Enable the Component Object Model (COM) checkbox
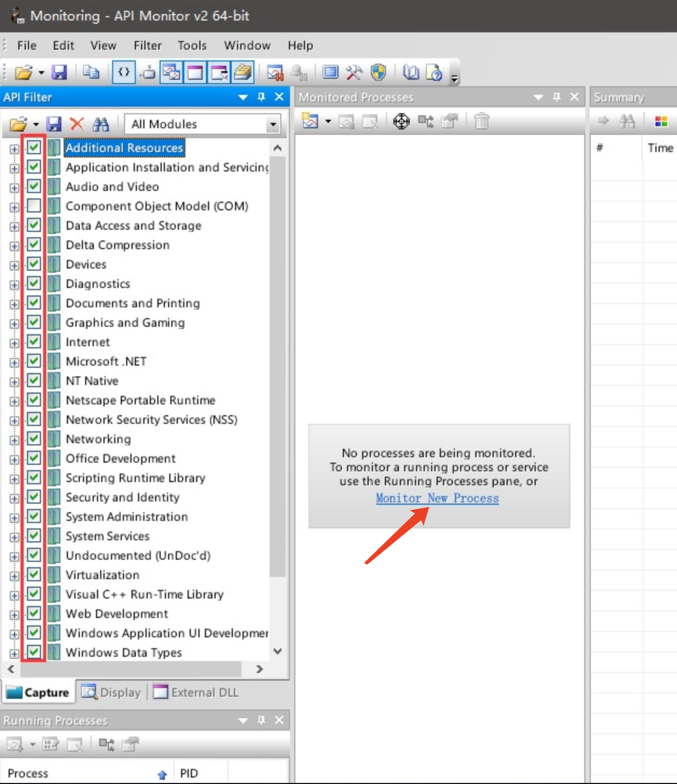Screen dimensions: 677x784 pyautogui.click(x=34, y=206)
